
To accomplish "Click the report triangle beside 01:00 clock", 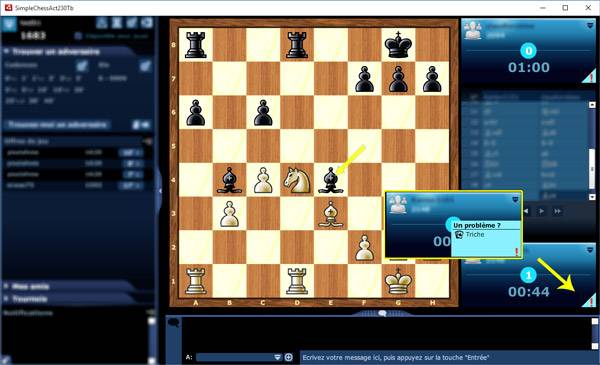I will click(589, 76).
